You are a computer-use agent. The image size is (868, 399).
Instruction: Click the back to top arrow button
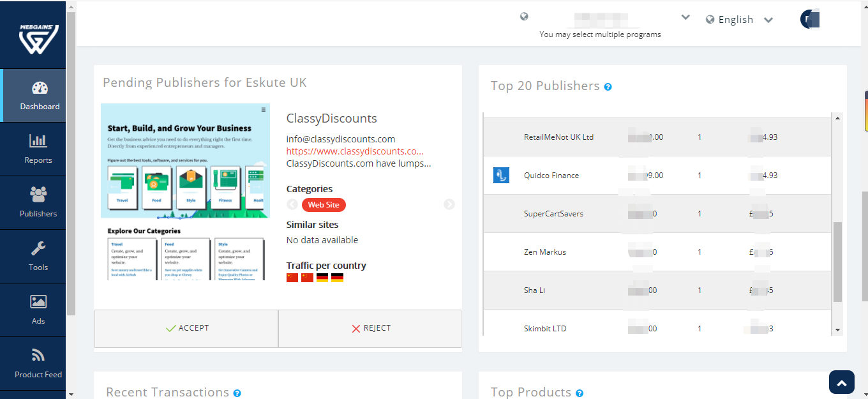coord(841,382)
